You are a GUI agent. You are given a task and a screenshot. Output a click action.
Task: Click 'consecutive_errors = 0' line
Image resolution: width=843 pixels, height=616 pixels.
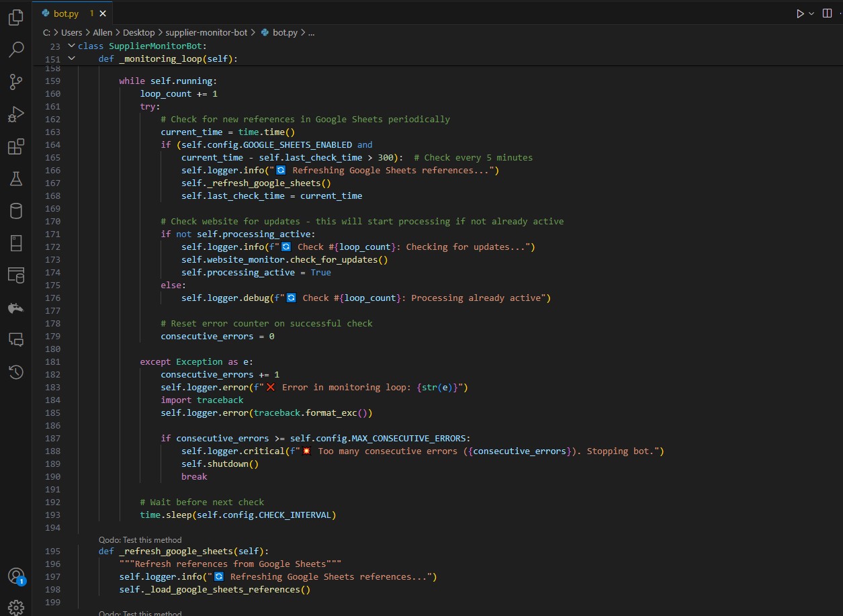coord(218,336)
